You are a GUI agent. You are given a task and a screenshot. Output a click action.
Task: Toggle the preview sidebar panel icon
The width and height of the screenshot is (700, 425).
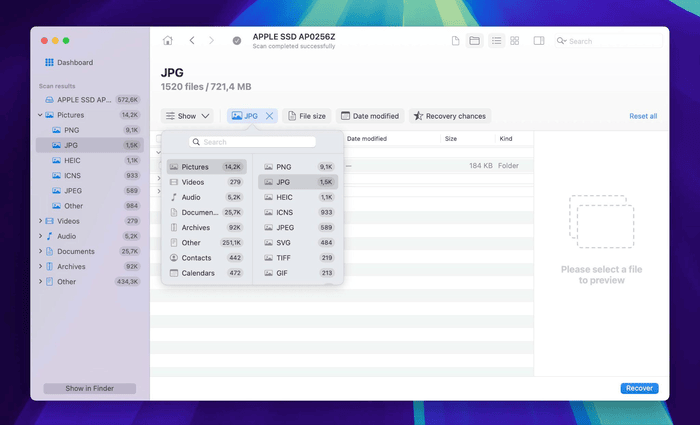pos(539,41)
